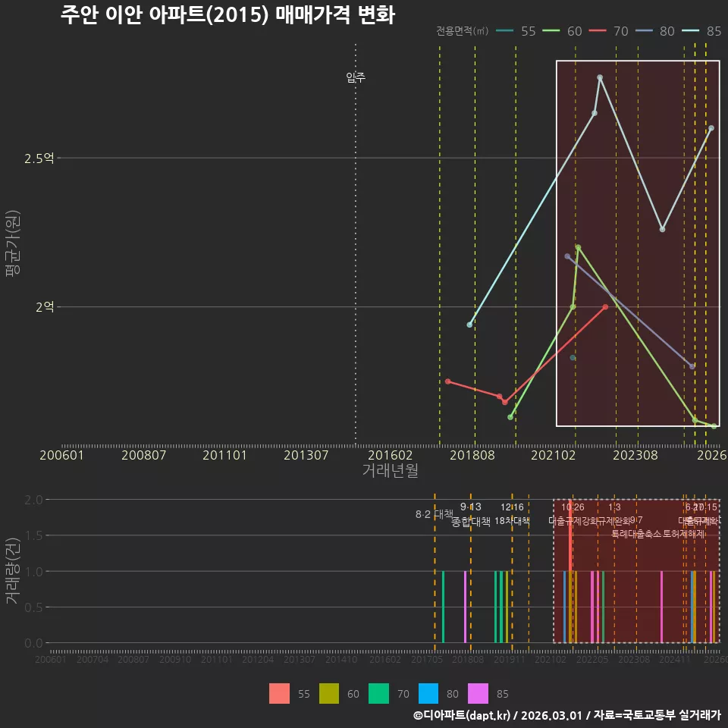Click the starting point of the purple 80㎡ line
Image resolution: width=728 pixels, height=728 pixels.
coord(567,256)
